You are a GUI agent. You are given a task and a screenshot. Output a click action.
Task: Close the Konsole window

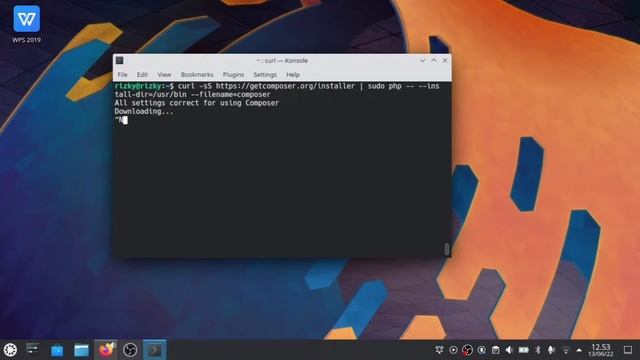point(445,60)
